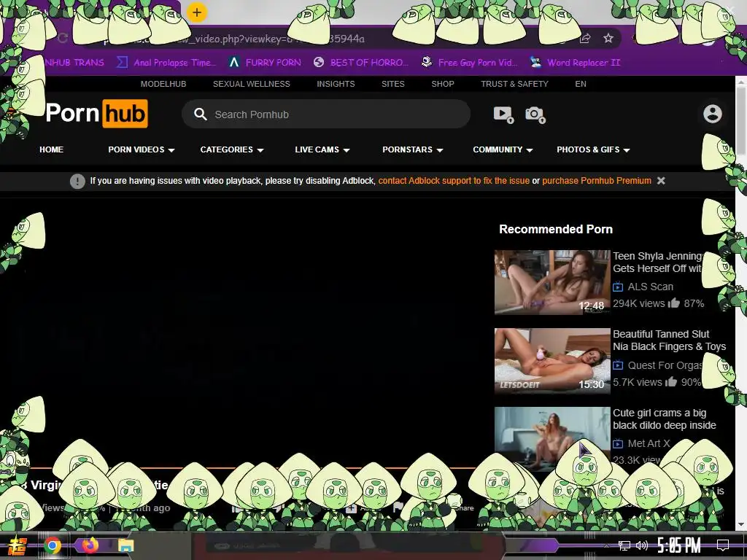The height and width of the screenshot is (560, 747).
Task: Click the contact Adblock support link
Action: tap(454, 181)
